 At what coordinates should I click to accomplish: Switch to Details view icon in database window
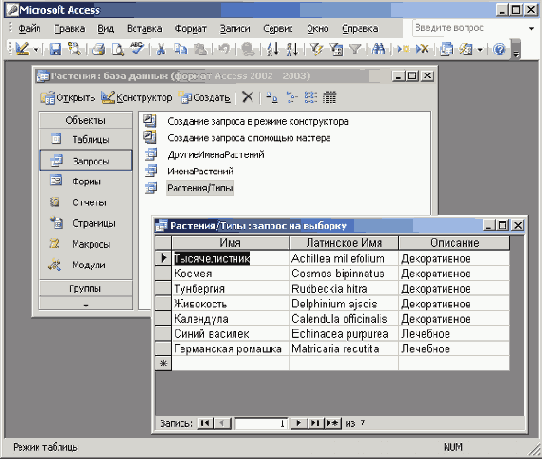329,97
